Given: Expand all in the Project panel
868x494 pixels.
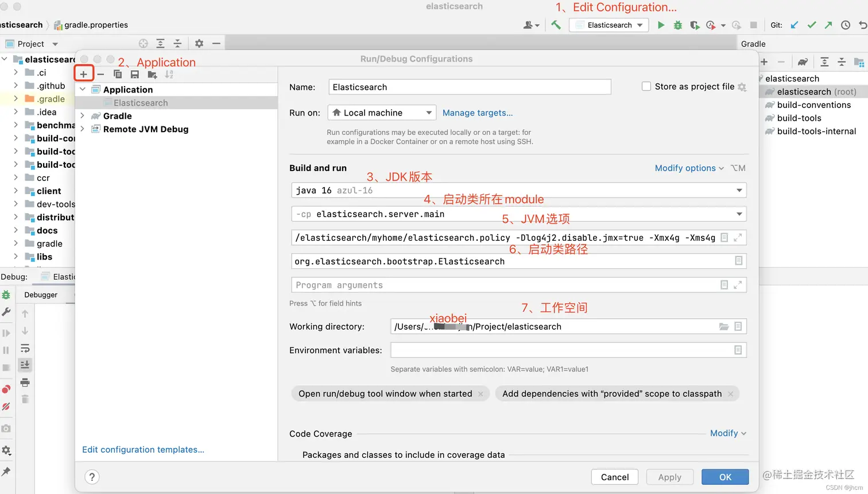Looking at the screenshot, I should click(161, 44).
